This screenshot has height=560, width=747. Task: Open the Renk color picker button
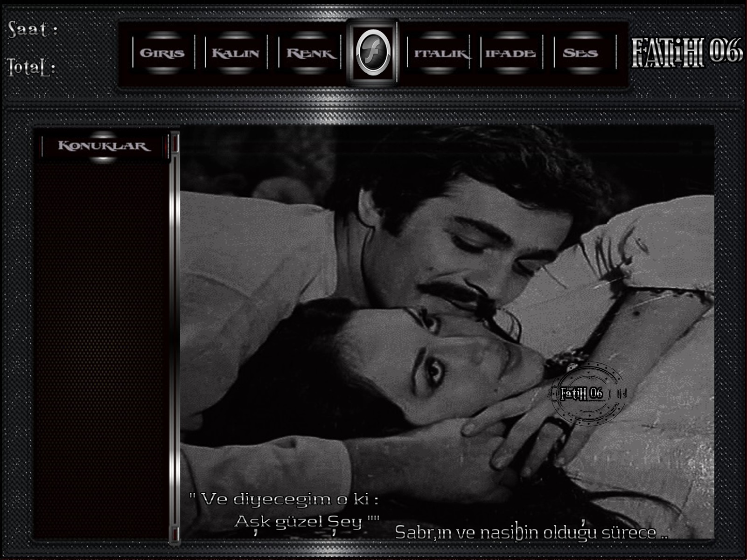click(x=310, y=53)
